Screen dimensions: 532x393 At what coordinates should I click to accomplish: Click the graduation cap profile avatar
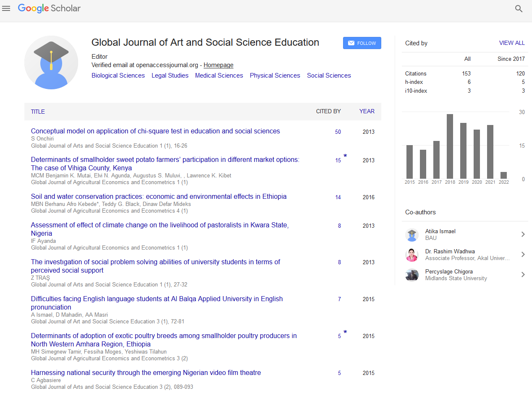point(51,62)
